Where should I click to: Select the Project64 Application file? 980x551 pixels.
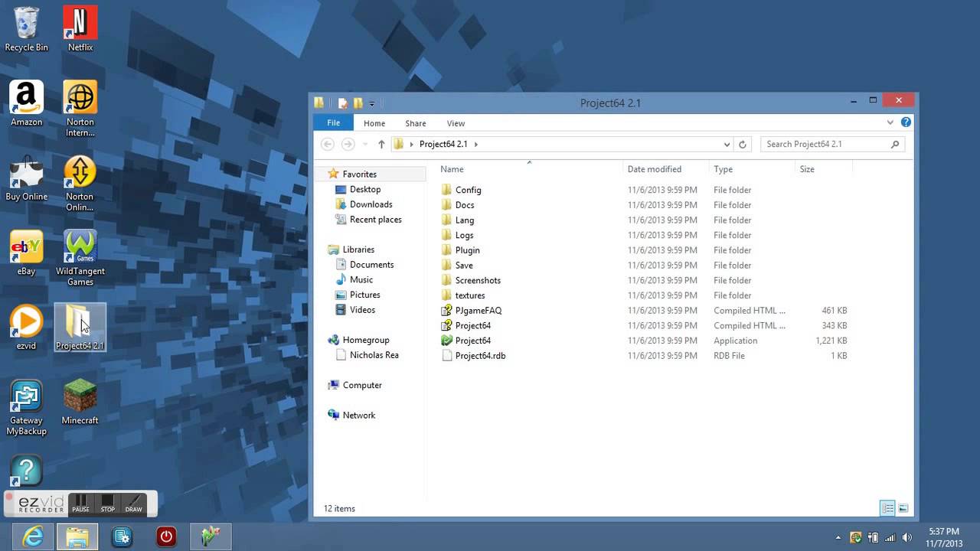click(472, 341)
